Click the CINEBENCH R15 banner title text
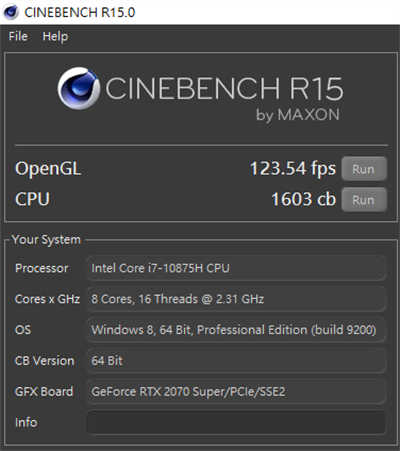The height and width of the screenshot is (451, 400). click(224, 88)
